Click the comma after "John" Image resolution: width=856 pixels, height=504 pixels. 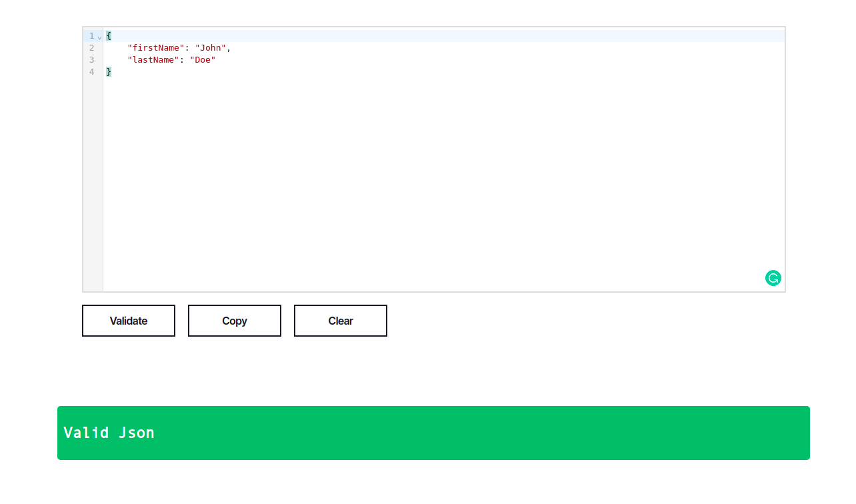tap(229, 48)
